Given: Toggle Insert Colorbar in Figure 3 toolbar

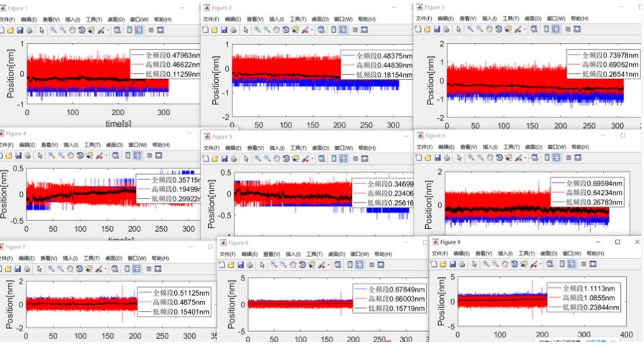Looking at the screenshot, I should click(547, 29).
